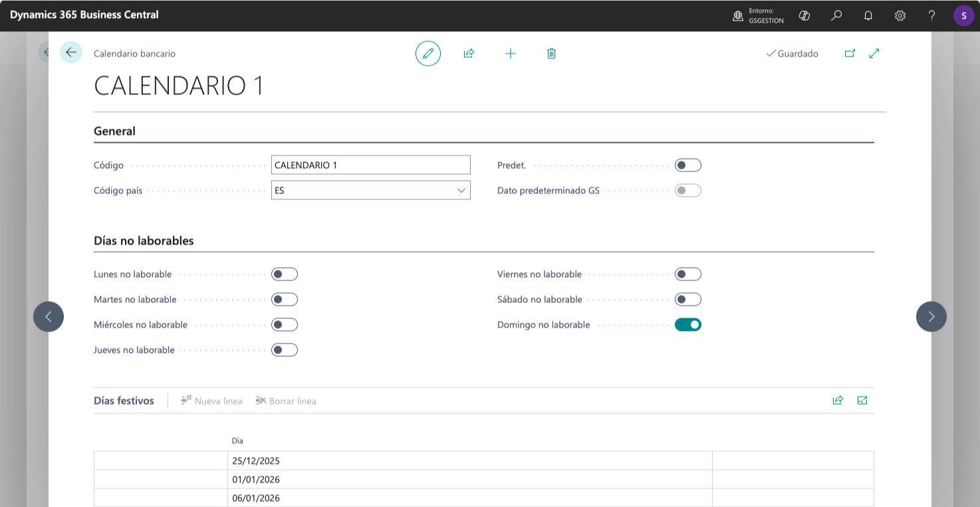Click the plus icon to create new calendar

510,53
